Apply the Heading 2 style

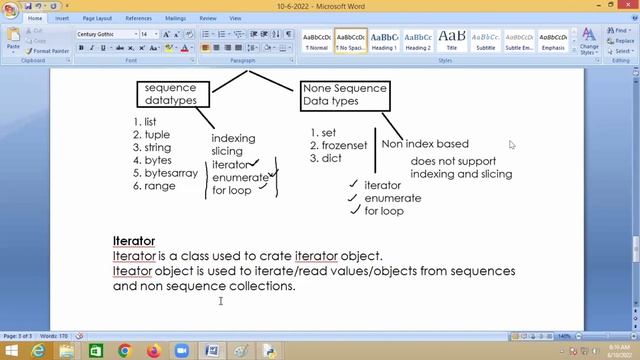coord(418,41)
